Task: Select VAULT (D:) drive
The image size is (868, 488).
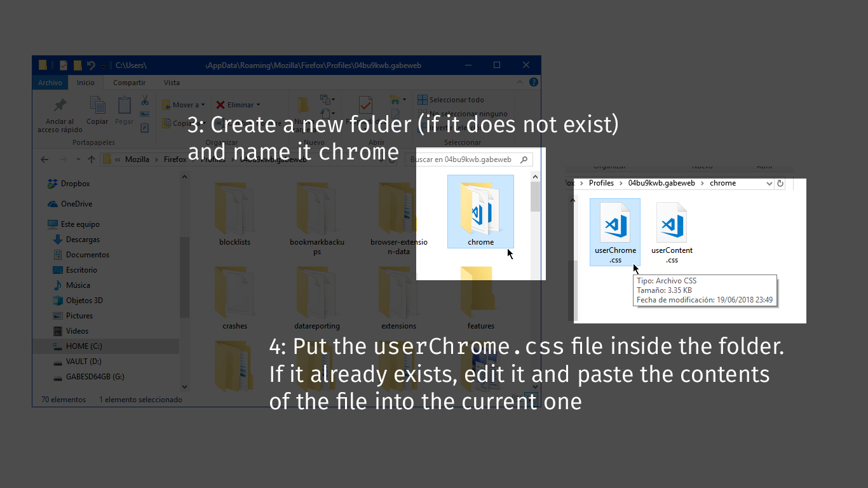Action: click(83, 362)
